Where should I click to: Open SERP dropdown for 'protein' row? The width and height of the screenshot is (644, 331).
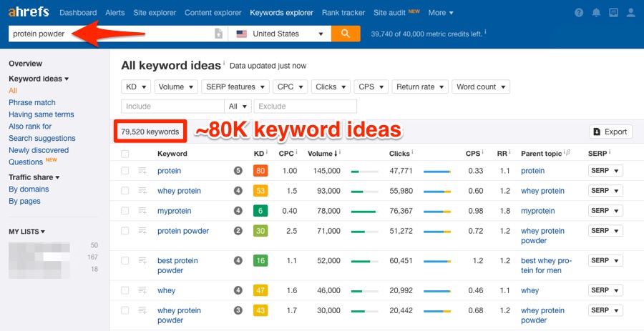(605, 171)
